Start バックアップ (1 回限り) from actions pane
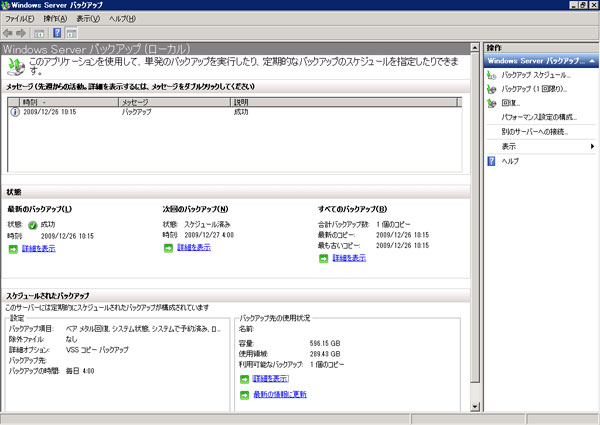This screenshot has width=600, height=425. pos(534,89)
